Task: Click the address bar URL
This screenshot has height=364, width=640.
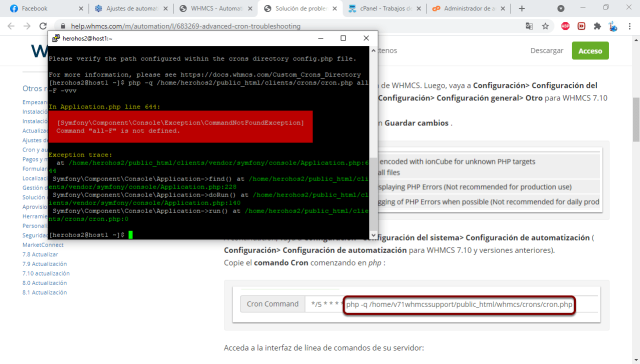Action: (x=185, y=26)
